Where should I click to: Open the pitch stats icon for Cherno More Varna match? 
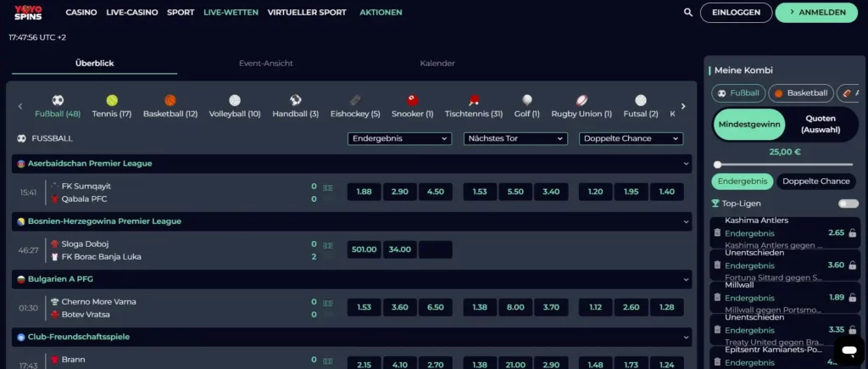tap(328, 304)
